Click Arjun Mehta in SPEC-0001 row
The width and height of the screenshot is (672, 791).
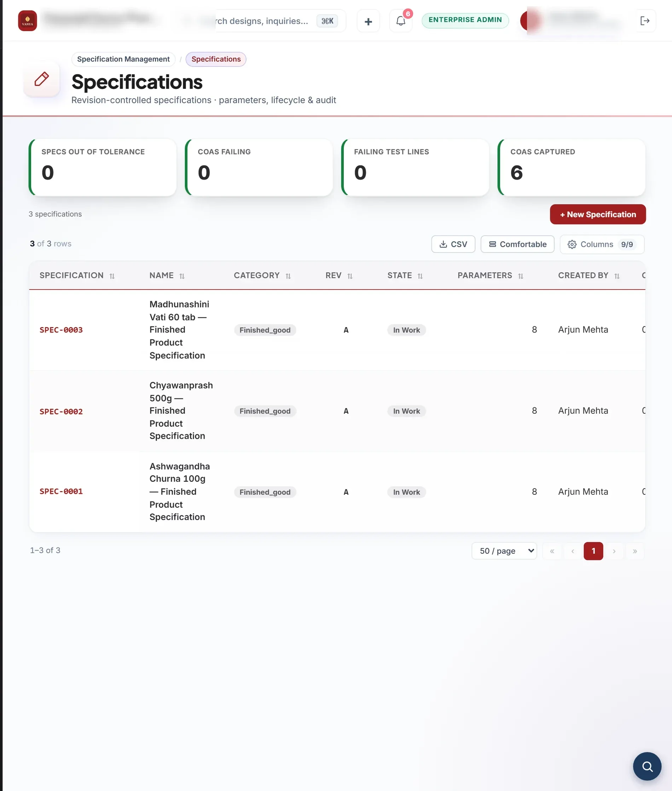[x=583, y=492]
